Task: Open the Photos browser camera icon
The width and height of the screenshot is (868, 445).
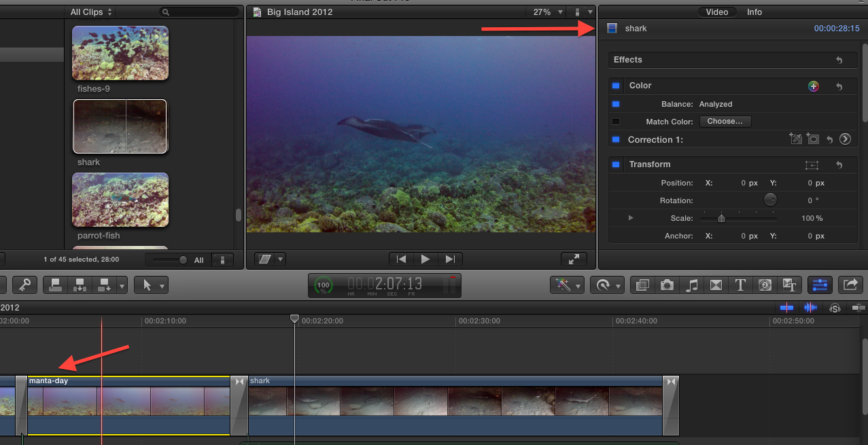Action: point(667,285)
